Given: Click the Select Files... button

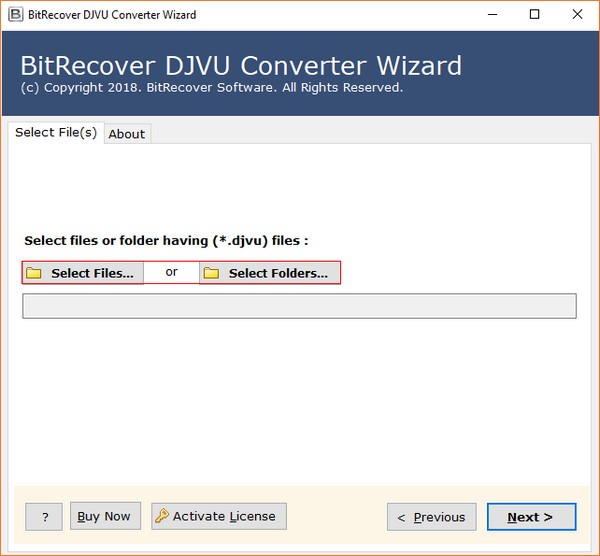Looking at the screenshot, I should click(83, 273).
